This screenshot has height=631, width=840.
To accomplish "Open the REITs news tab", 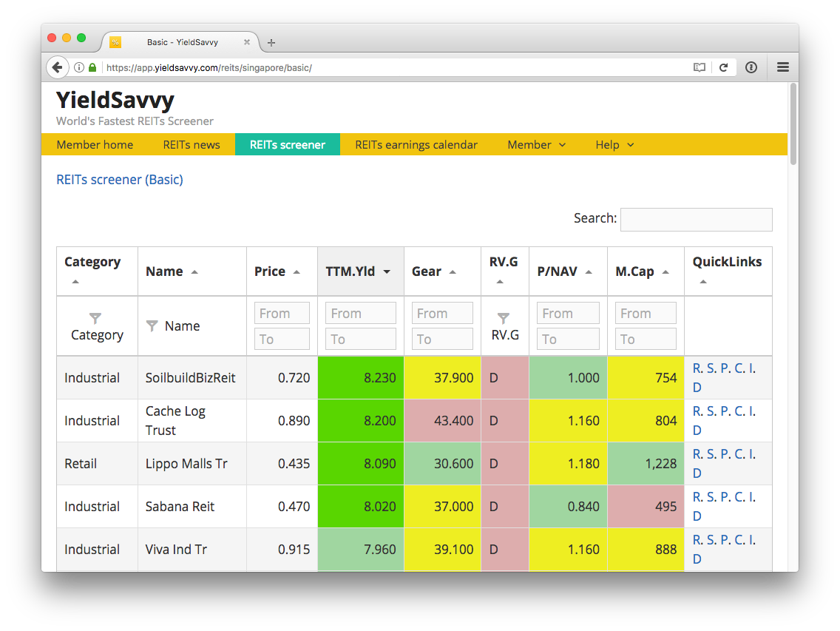I will pyautogui.click(x=192, y=145).
